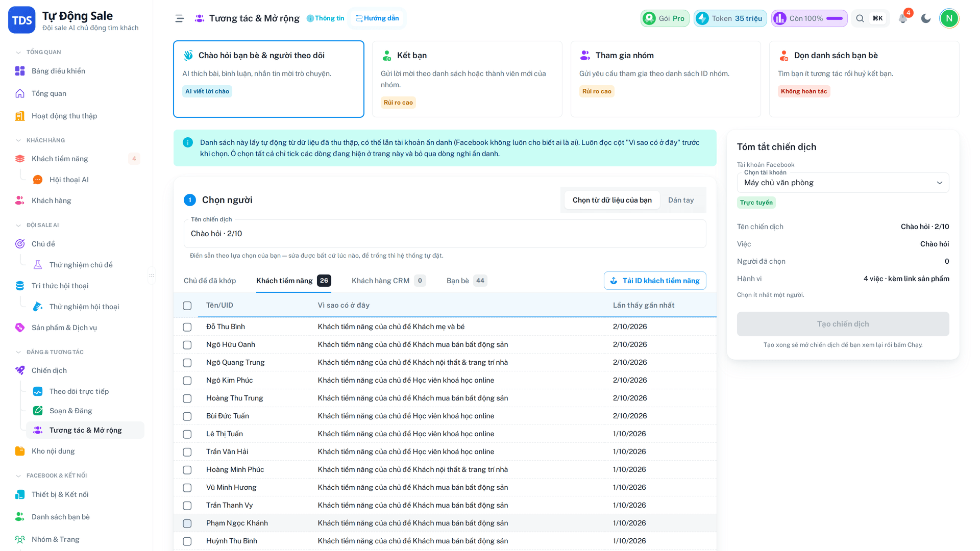Open the search magnifier icon
Screen dimensions: 980x551
[x=860, y=18]
